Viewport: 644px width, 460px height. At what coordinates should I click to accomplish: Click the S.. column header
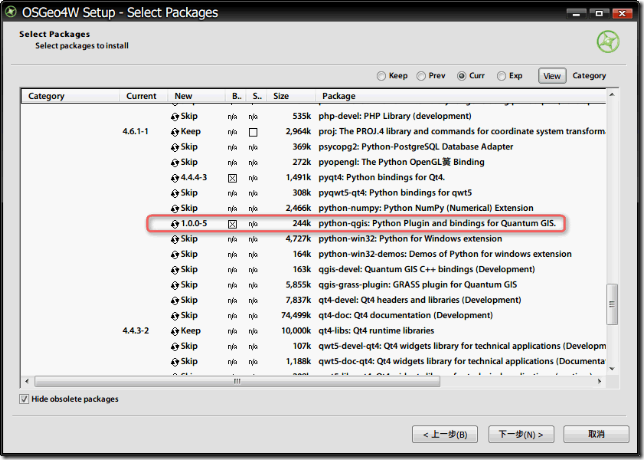pos(256,96)
